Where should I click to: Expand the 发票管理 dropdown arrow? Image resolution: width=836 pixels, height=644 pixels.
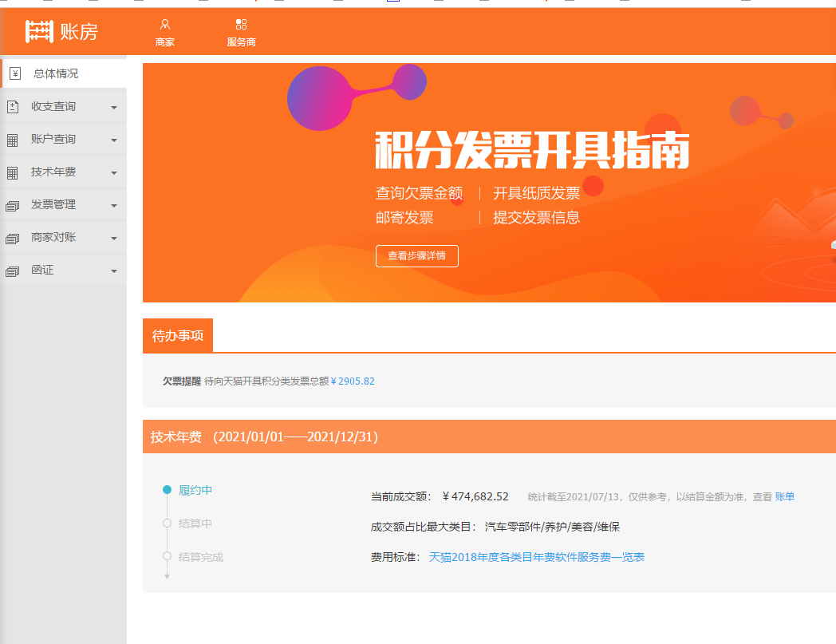[113, 205]
